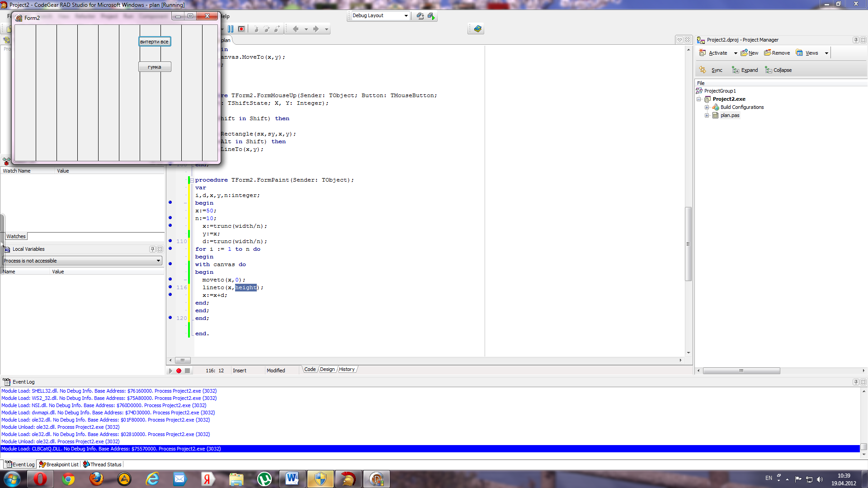Click Project Manager horizontal scrollbar

[x=741, y=371]
